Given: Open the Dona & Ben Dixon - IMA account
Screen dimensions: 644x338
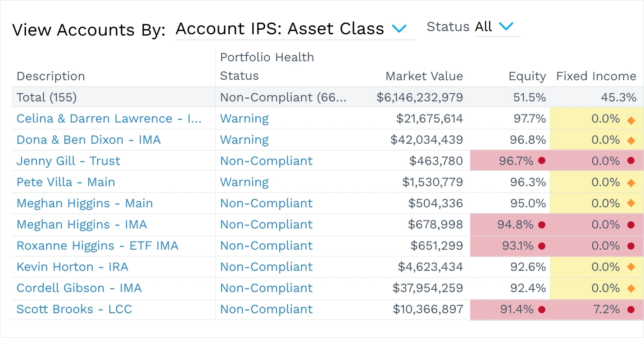Looking at the screenshot, I should (x=88, y=140).
